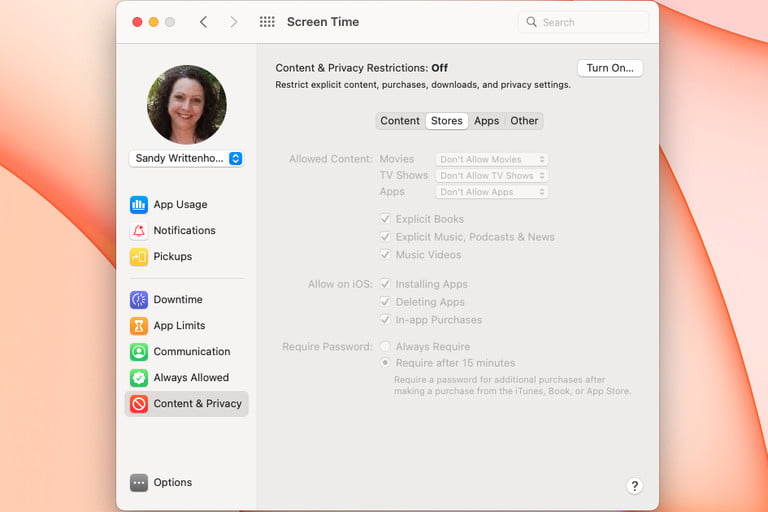Click the Turn On... button
This screenshot has width=768, height=512.
610,68
